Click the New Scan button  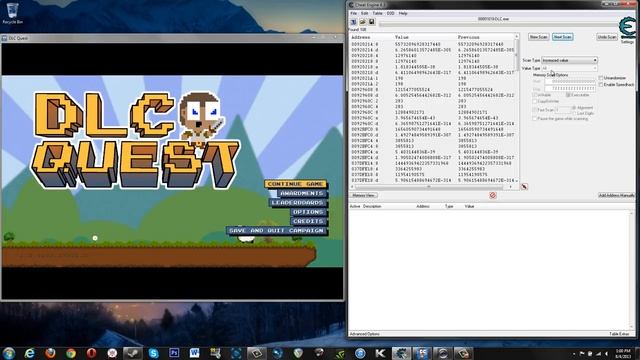538,37
